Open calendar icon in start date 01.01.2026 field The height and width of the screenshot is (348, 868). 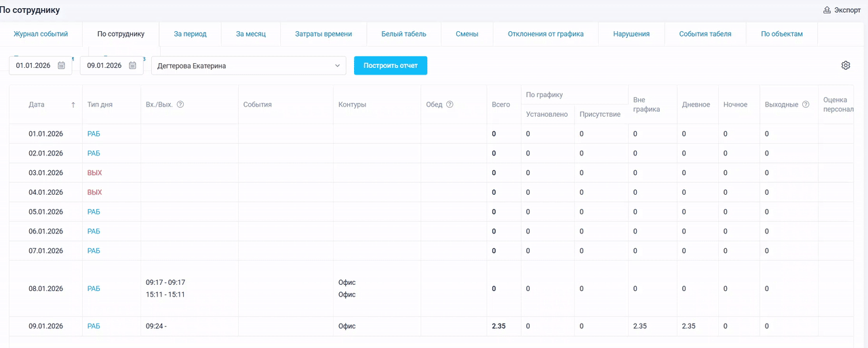click(61, 66)
